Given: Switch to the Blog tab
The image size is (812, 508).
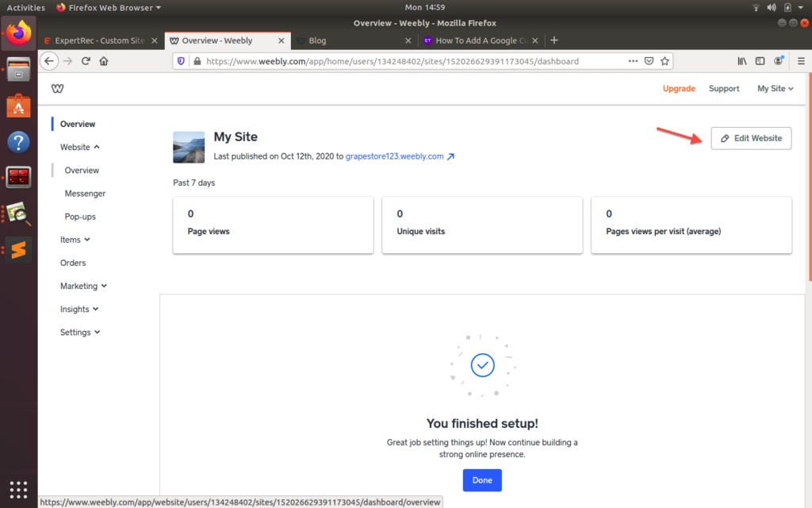Looking at the screenshot, I should 317,40.
